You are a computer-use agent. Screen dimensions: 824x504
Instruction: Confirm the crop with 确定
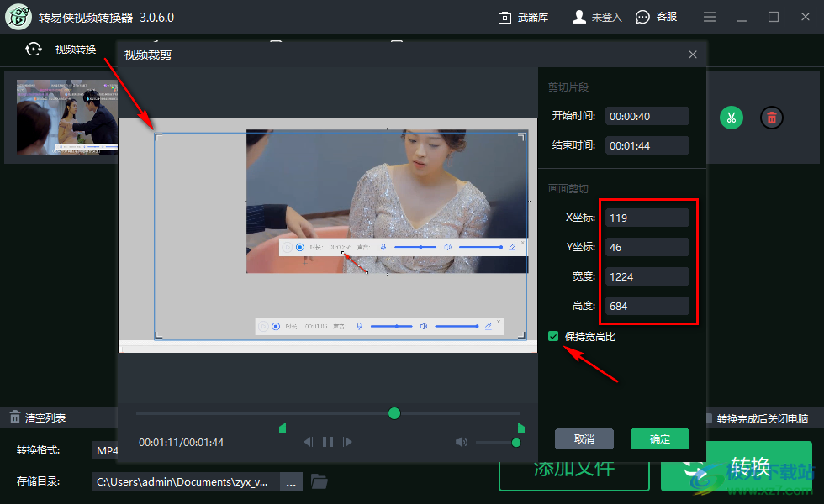[660, 438]
